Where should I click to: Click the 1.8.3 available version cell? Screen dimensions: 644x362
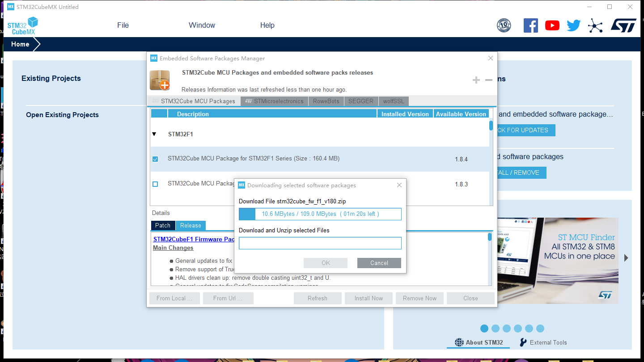(x=462, y=184)
